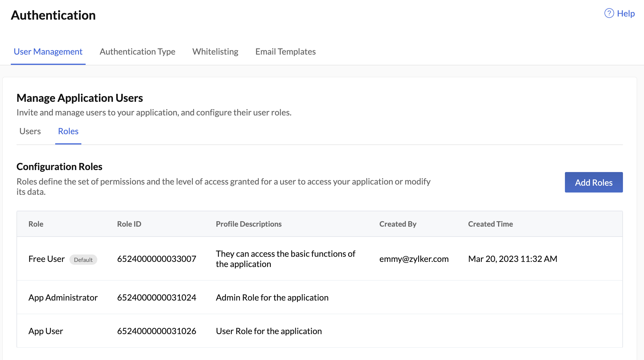Image resolution: width=644 pixels, height=360 pixels.
Task: Switch to the Users sub-tab
Action: point(30,131)
